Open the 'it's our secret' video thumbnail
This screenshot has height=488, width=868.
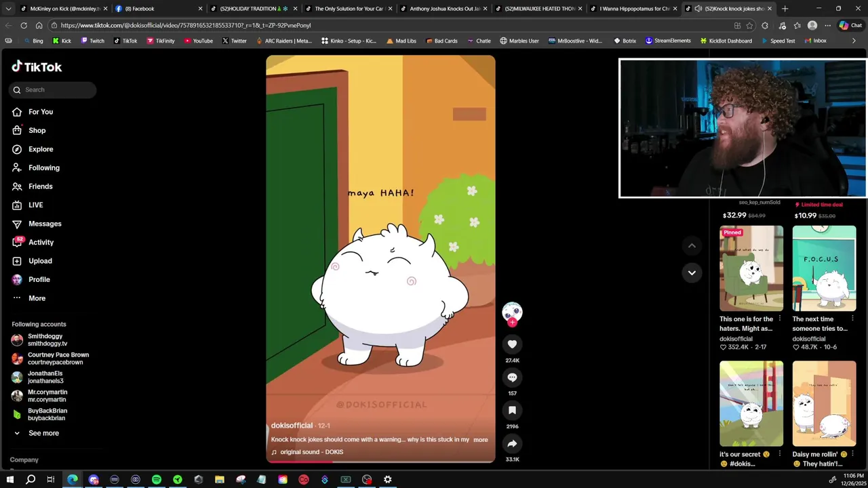coord(751,403)
